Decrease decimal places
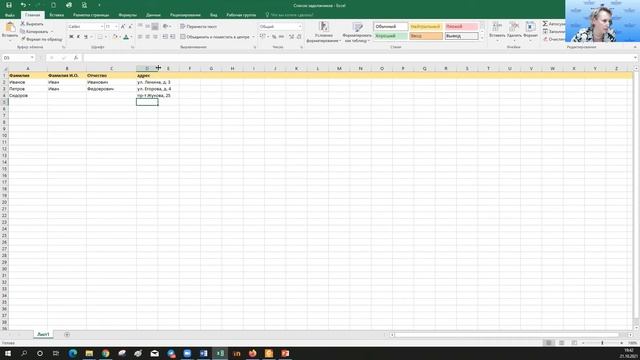The width and height of the screenshot is (640, 360). click(299, 37)
